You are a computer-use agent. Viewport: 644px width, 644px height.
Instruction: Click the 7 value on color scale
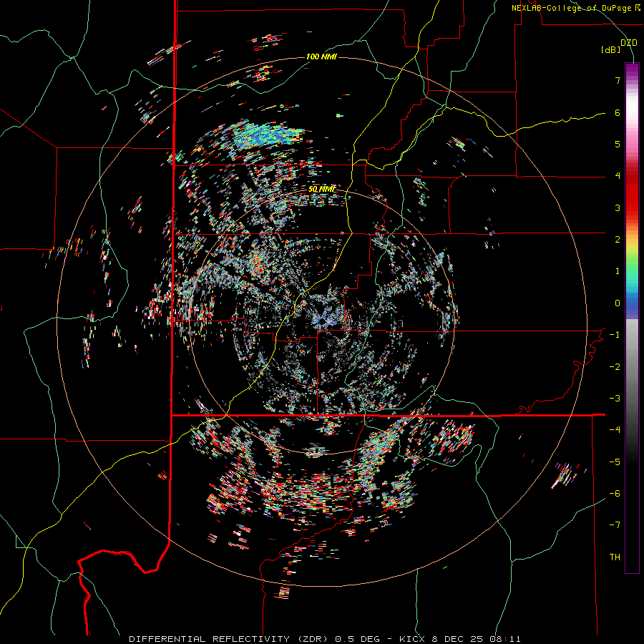pyautogui.click(x=618, y=80)
